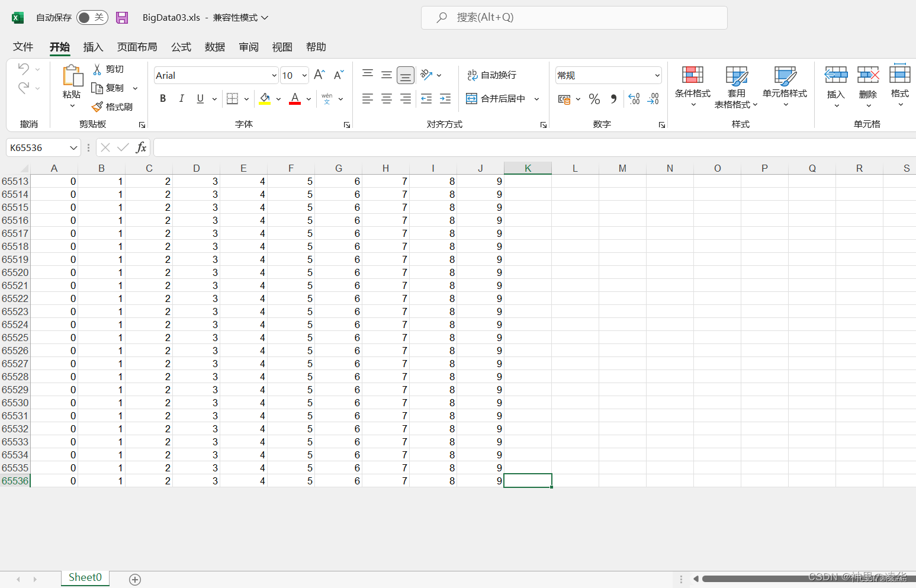The width and height of the screenshot is (916, 588).
Task: Toggle Bottom Align vertical alignment
Action: pyautogui.click(x=406, y=75)
